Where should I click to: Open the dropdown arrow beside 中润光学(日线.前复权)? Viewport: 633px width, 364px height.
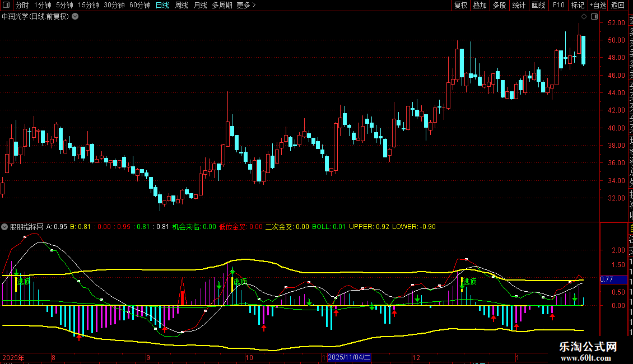pyautogui.click(x=75, y=17)
